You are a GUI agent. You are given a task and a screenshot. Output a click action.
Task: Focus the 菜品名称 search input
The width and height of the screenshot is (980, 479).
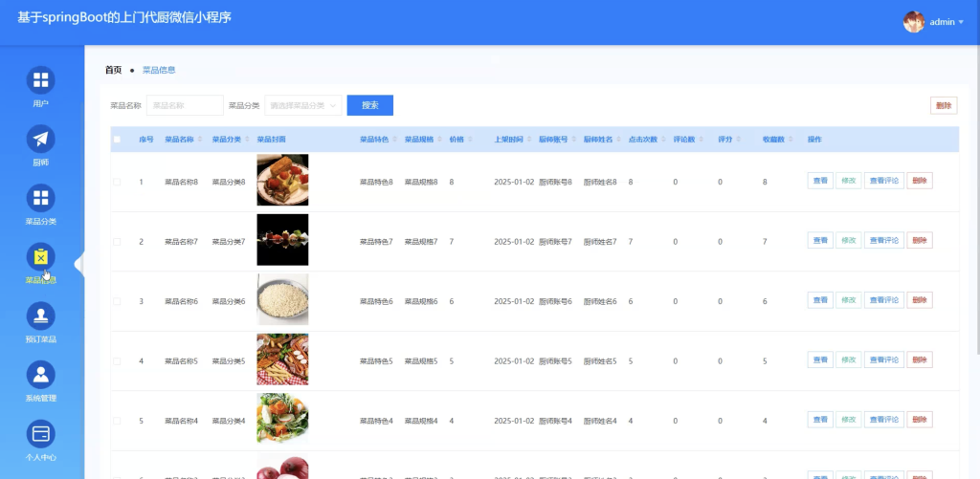(185, 105)
